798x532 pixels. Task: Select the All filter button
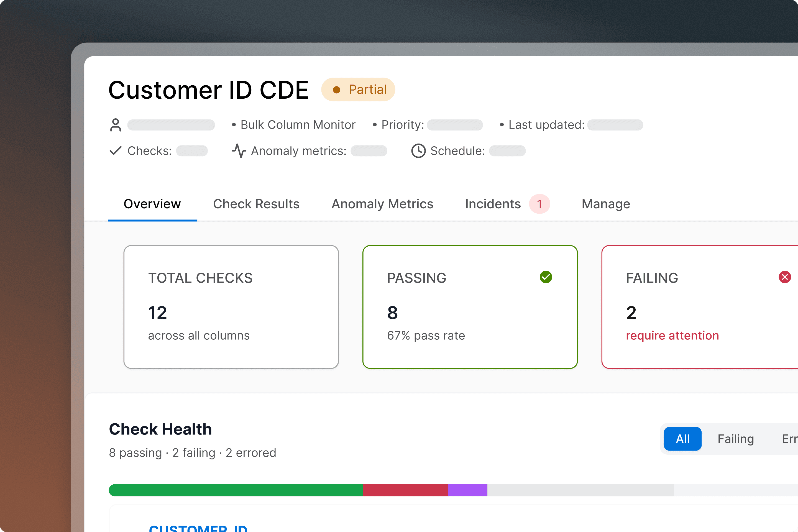pos(683,439)
